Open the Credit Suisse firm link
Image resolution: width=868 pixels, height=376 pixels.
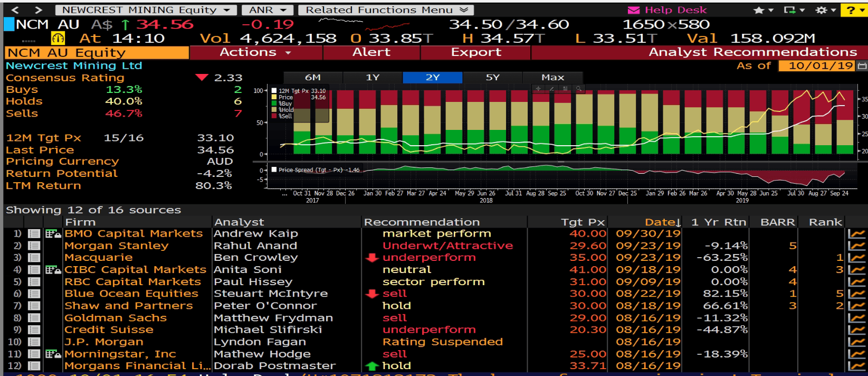click(109, 330)
